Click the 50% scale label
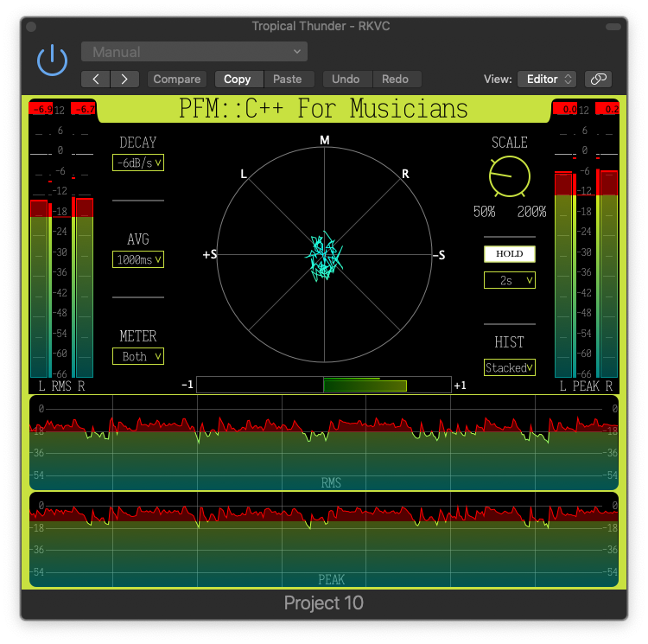Screen dimensions: 648x644 (485, 212)
